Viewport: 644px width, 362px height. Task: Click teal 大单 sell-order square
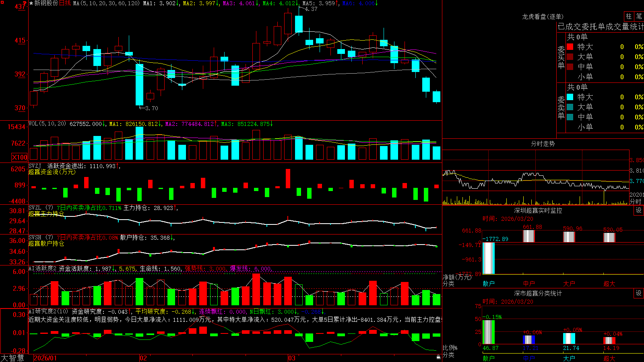pyautogui.click(x=570, y=107)
